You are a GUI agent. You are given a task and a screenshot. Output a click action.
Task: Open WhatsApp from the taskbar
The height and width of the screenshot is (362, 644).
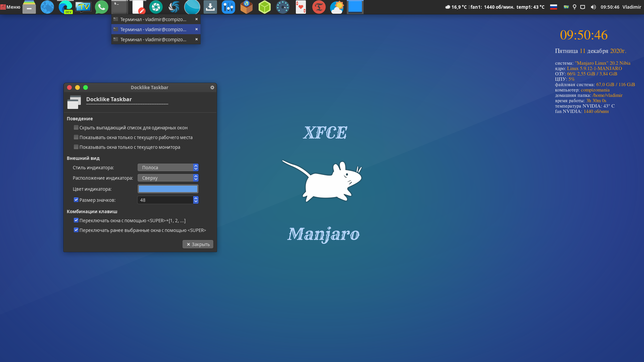[x=101, y=7]
